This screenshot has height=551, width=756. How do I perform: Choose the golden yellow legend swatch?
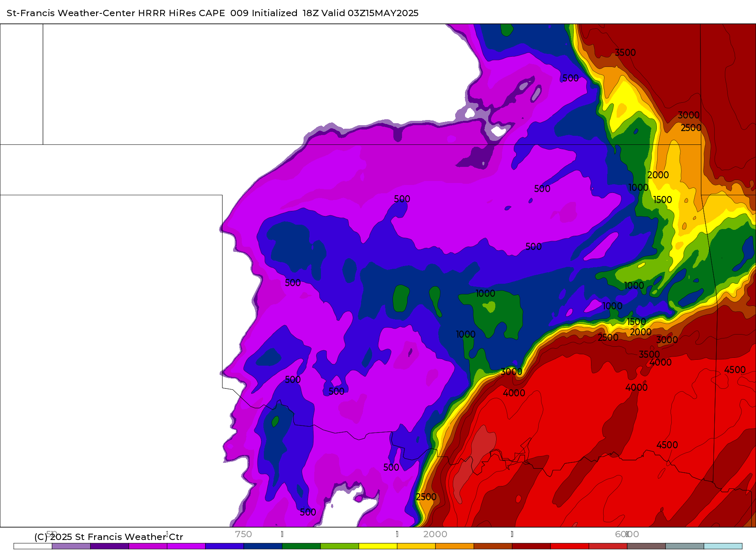(x=416, y=546)
